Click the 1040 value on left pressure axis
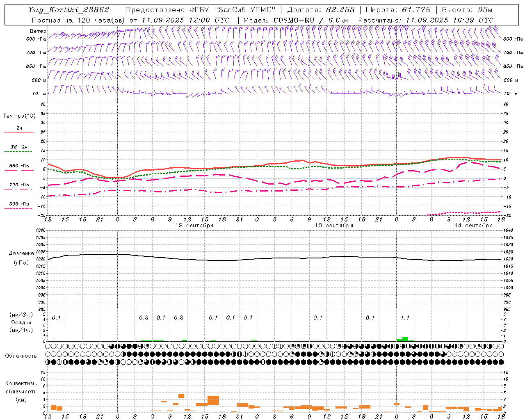The width and height of the screenshot is (525, 420). [41, 231]
